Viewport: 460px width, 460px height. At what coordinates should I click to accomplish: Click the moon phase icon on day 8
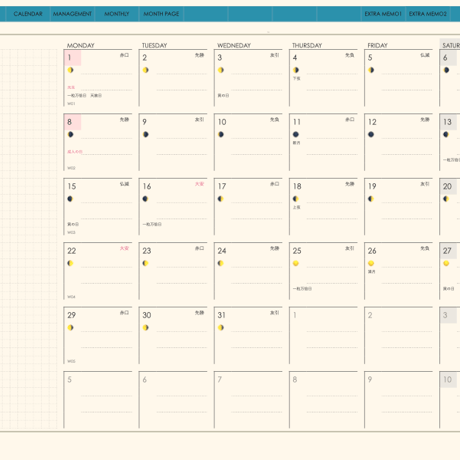[70, 134]
